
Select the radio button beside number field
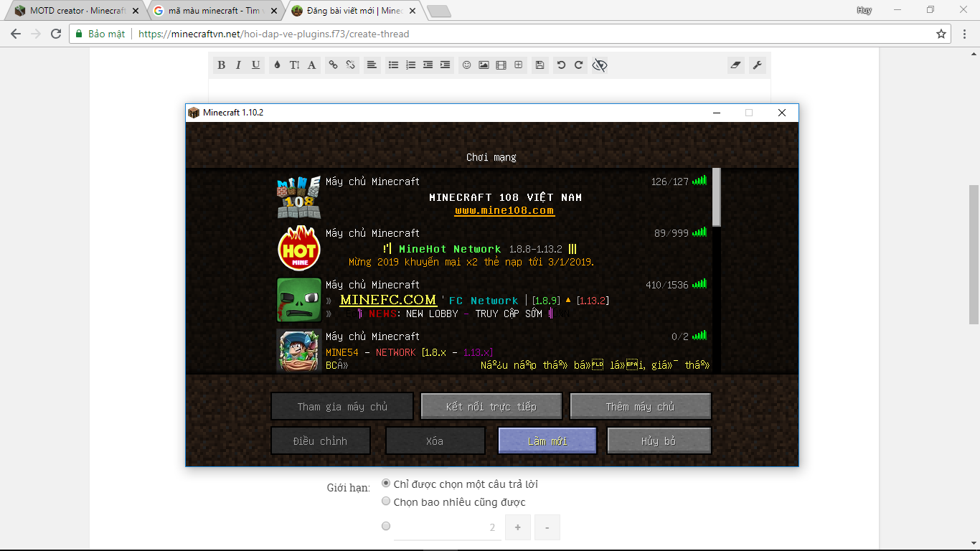point(386,526)
